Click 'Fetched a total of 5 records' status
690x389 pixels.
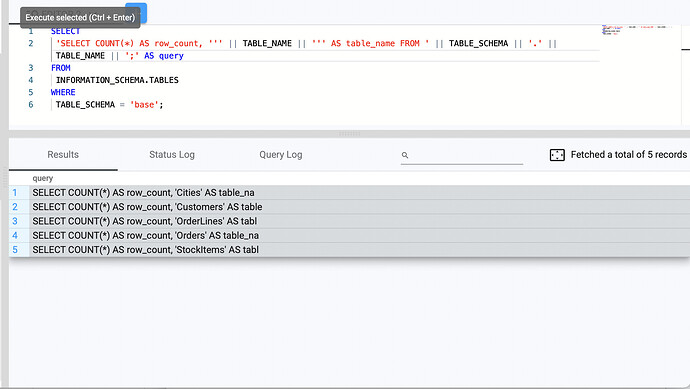628,154
